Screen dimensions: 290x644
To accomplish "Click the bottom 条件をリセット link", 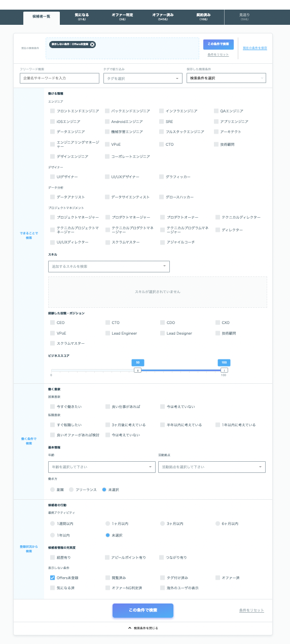I will point(251,611).
